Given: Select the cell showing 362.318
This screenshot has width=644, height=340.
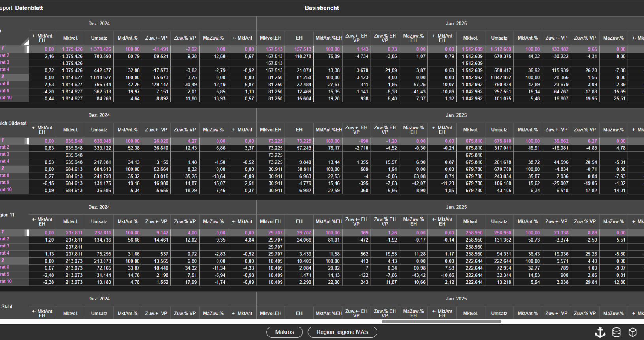Looking at the screenshot, I should coord(99,92).
